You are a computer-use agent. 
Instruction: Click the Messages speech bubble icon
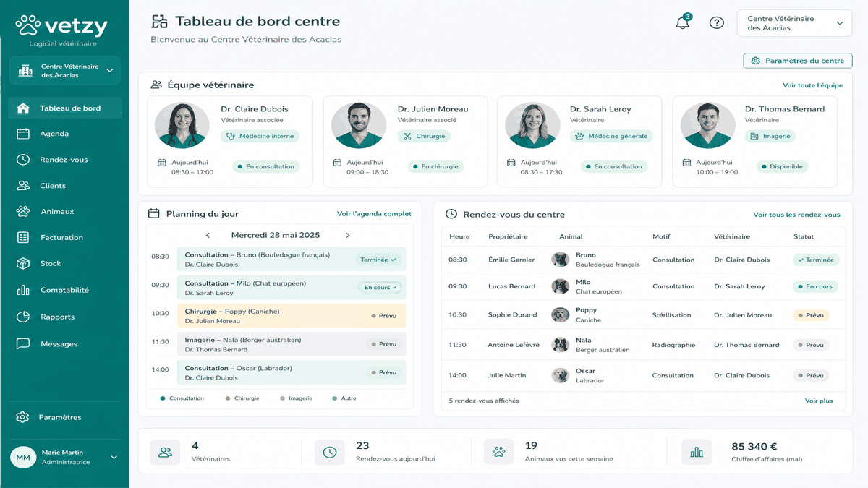(x=23, y=344)
